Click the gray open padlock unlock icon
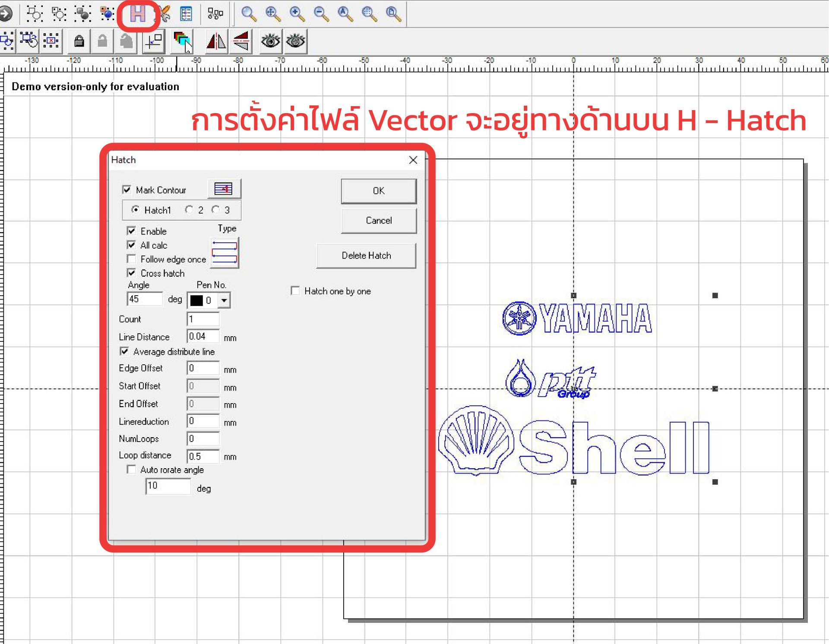This screenshot has width=829, height=644. click(x=102, y=41)
